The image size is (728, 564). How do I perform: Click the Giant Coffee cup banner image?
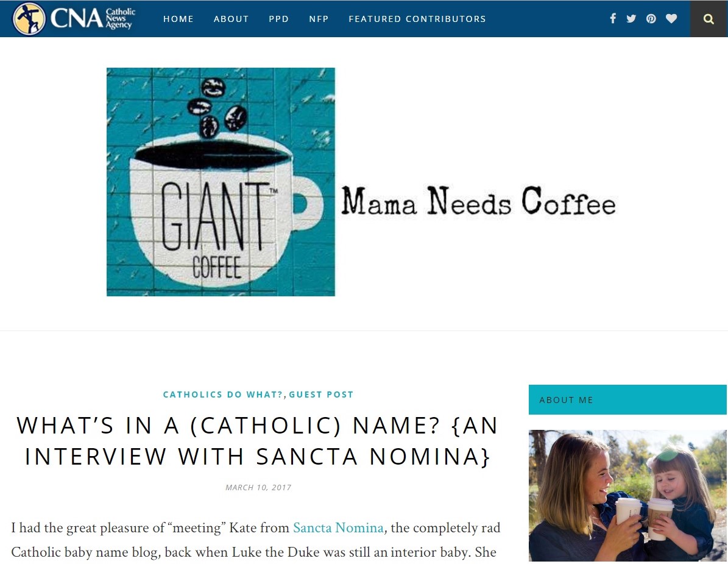pyautogui.click(x=221, y=182)
